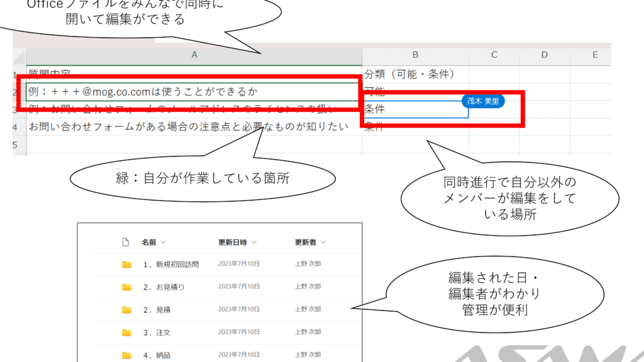Screen dimensions: 644x362
Task: Select column B header
Action: coord(415,55)
